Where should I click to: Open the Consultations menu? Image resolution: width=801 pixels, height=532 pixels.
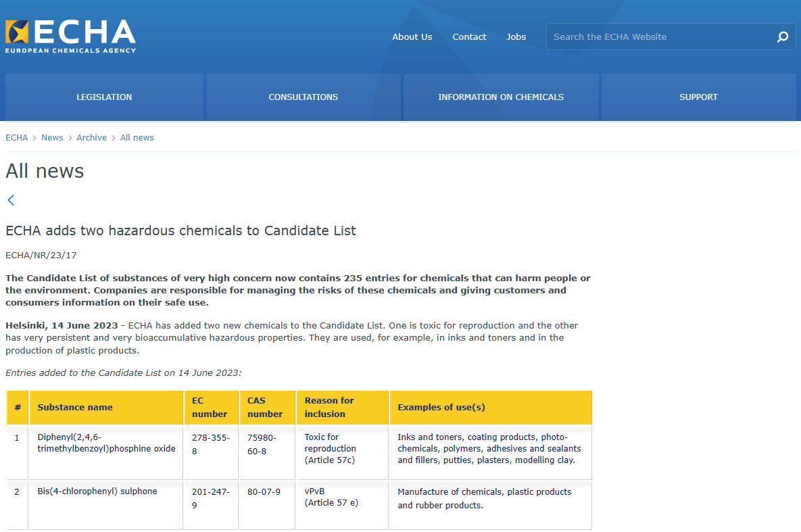(304, 97)
